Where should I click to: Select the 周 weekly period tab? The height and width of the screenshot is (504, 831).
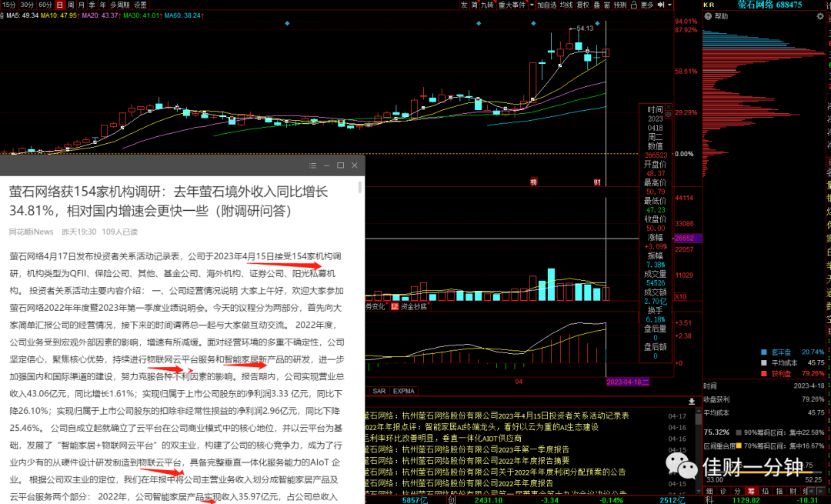click(71, 5)
